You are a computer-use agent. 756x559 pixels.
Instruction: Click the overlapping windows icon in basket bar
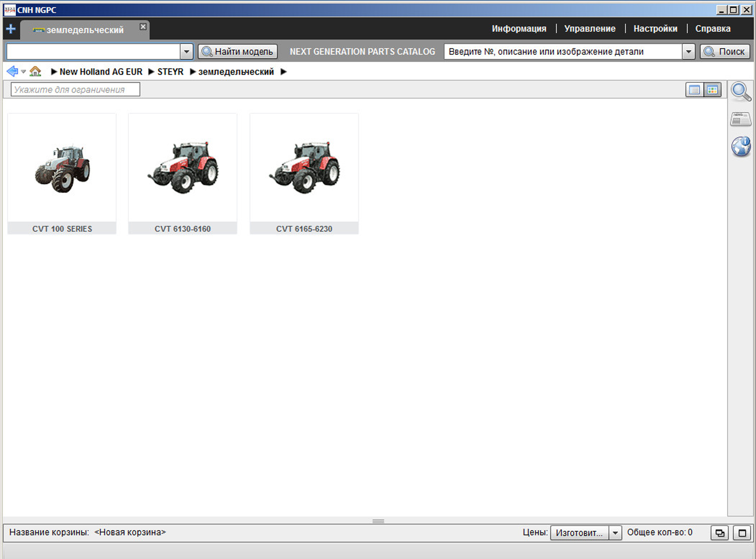[x=720, y=533]
